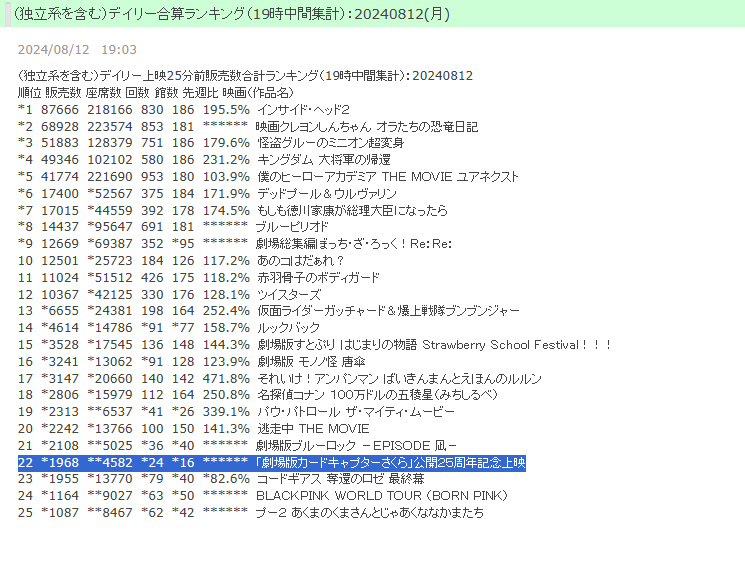The image size is (745, 581).
Task: Select the row 劇場版ブルーロック -EPISODE 凪-
Action: coord(238,446)
